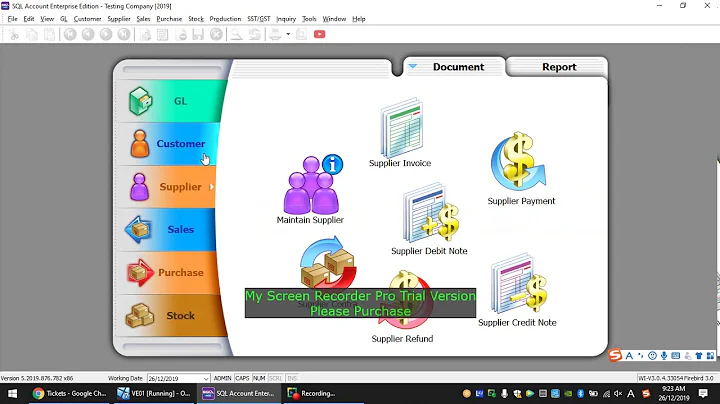This screenshot has width=720, height=404.
Task: Go to previous record toolbar button
Action: 88,34
